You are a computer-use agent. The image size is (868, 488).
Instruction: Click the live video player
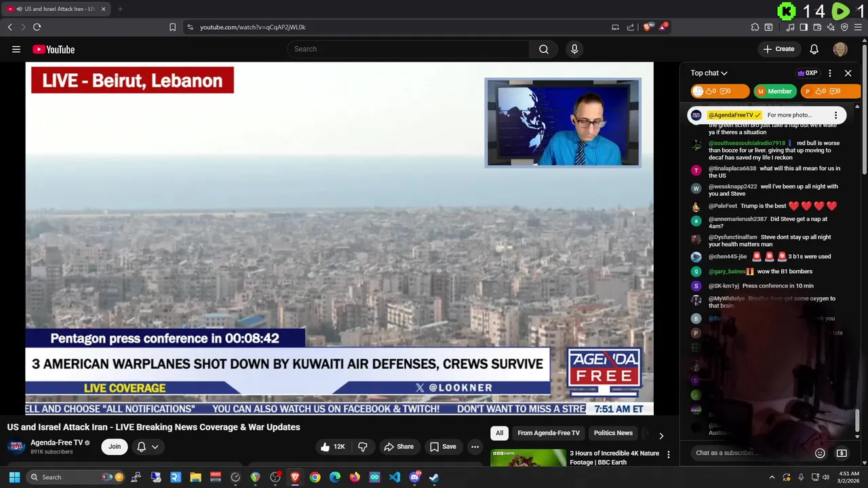[x=339, y=238]
